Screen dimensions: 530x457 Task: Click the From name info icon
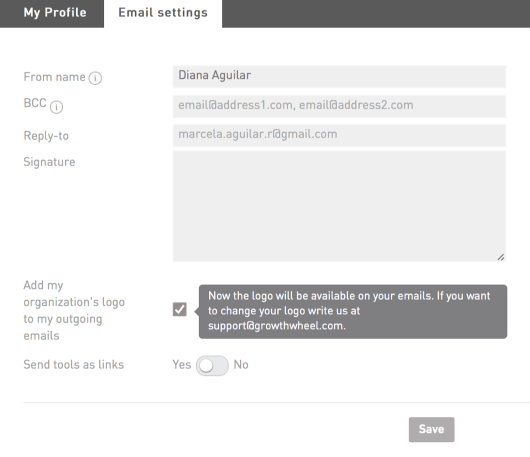point(95,78)
